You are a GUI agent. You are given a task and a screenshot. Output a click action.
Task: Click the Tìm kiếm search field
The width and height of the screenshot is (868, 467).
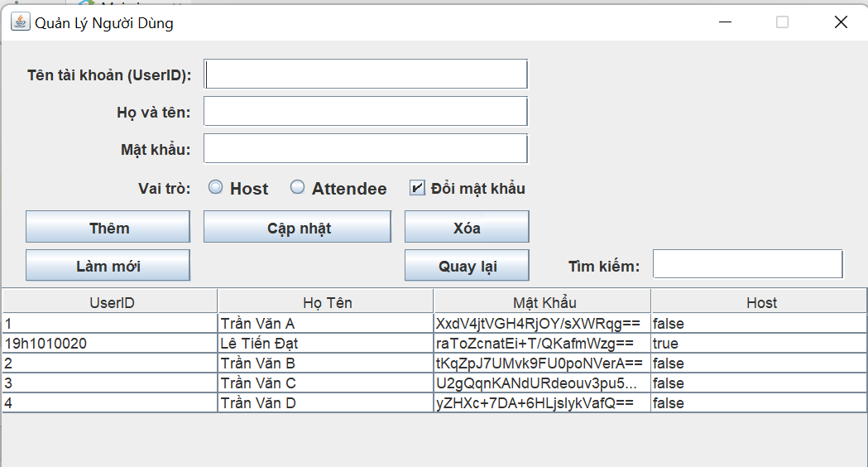748,263
